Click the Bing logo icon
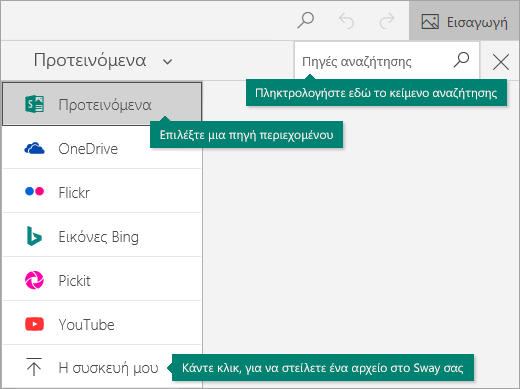This screenshot has width=520, height=389. [x=34, y=236]
